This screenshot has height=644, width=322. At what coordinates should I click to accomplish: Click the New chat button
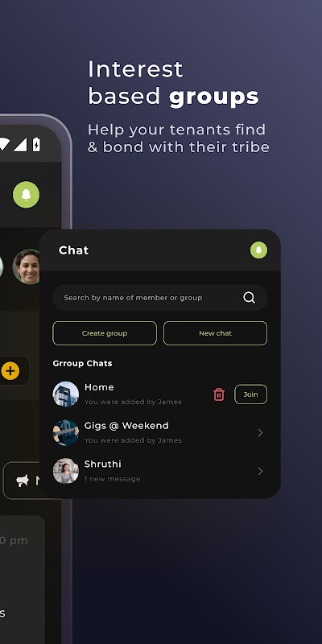215,333
